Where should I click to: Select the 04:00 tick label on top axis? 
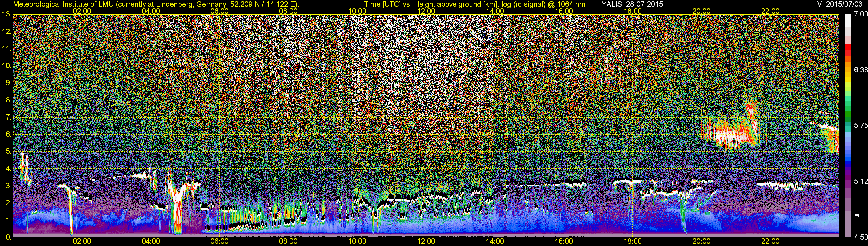coord(151,11)
